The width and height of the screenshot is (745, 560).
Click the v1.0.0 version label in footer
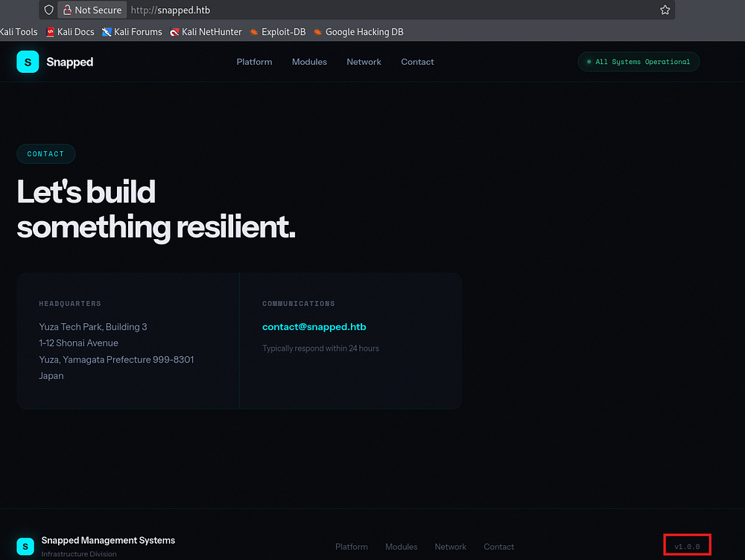pyautogui.click(x=687, y=547)
